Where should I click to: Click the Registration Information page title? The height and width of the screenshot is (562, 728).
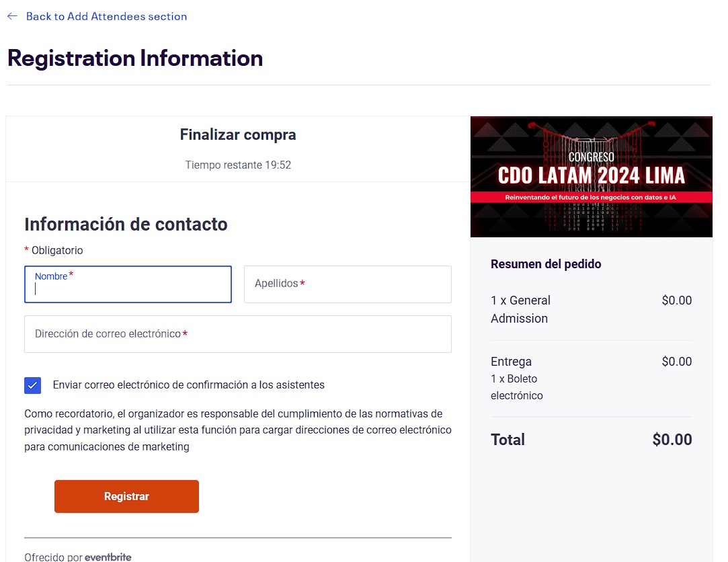click(x=135, y=58)
